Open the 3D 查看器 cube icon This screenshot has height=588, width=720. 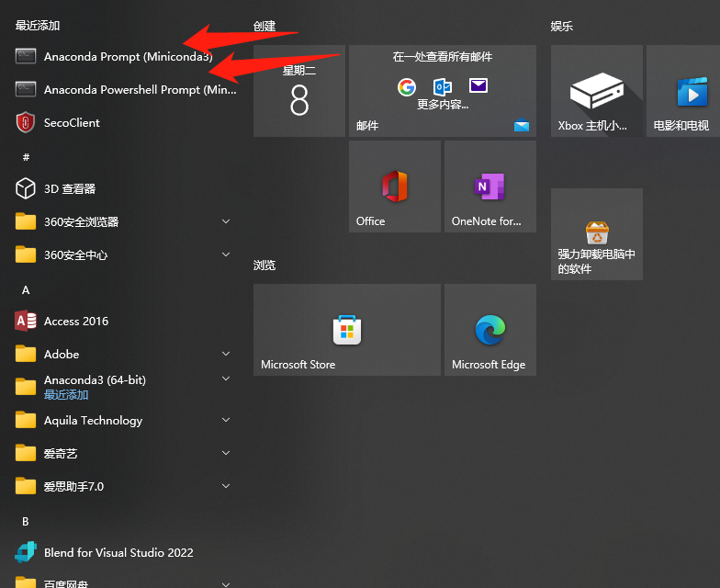coord(26,188)
